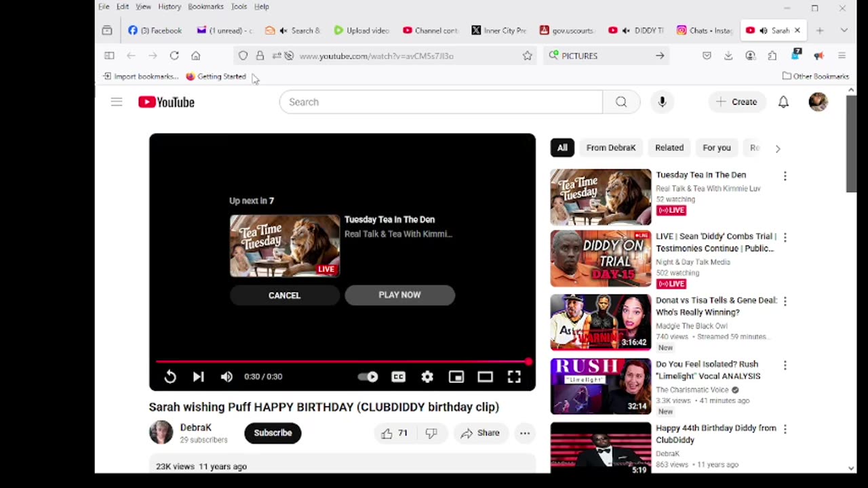Show more filter chips with the chevron
The image size is (868, 488).
(x=778, y=148)
